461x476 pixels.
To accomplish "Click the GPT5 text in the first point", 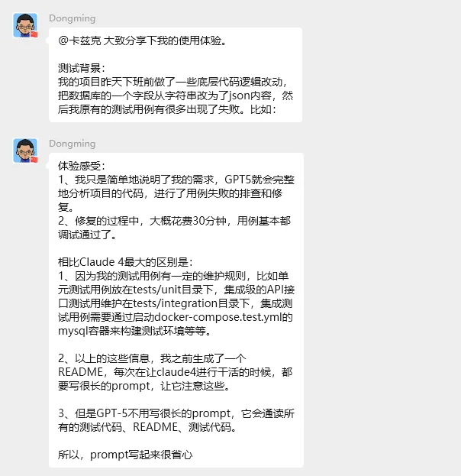I will (x=237, y=180).
